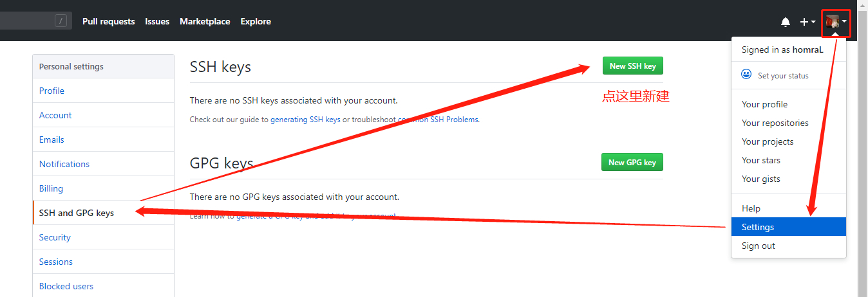
Task: Open the Explore header link
Action: tap(256, 21)
